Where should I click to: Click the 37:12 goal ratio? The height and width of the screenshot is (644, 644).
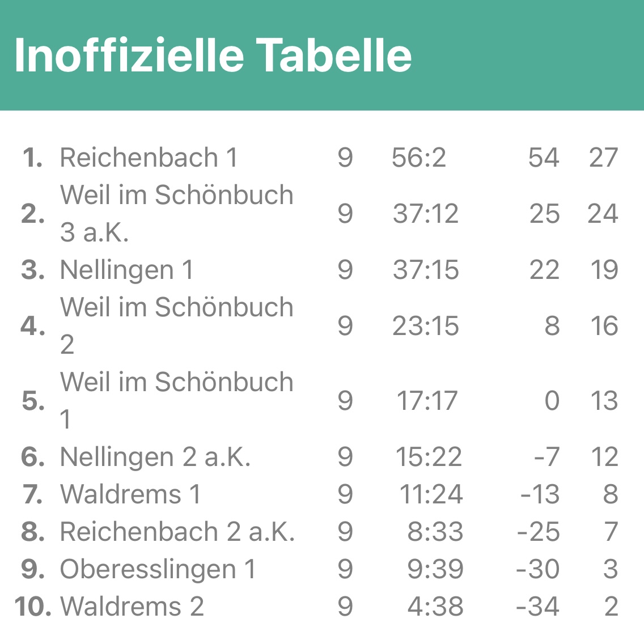[426, 214]
